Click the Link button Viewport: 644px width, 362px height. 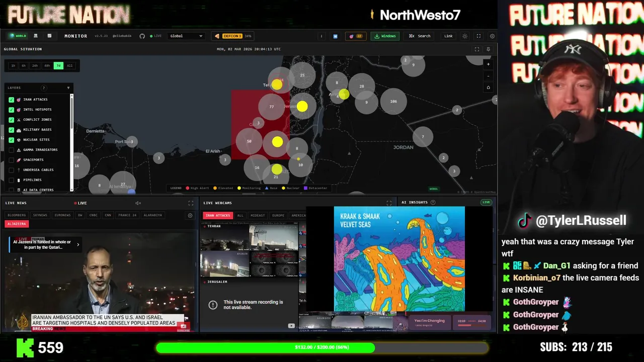[448, 36]
